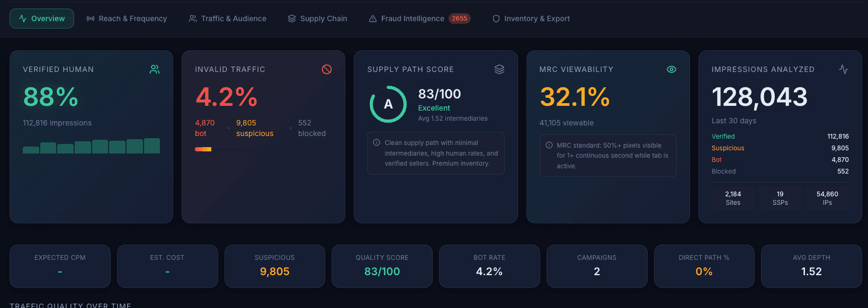Viewport: 868px width, 308px height.
Task: Open the Overview tab
Action: 42,19
